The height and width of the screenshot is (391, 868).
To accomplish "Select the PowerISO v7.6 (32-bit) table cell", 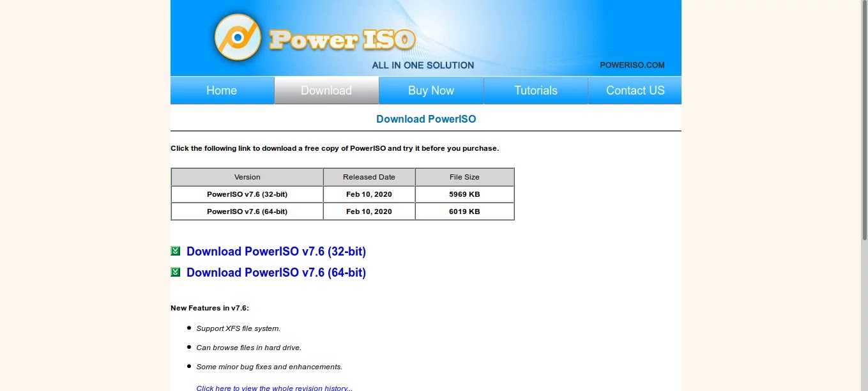I will pos(247,194).
